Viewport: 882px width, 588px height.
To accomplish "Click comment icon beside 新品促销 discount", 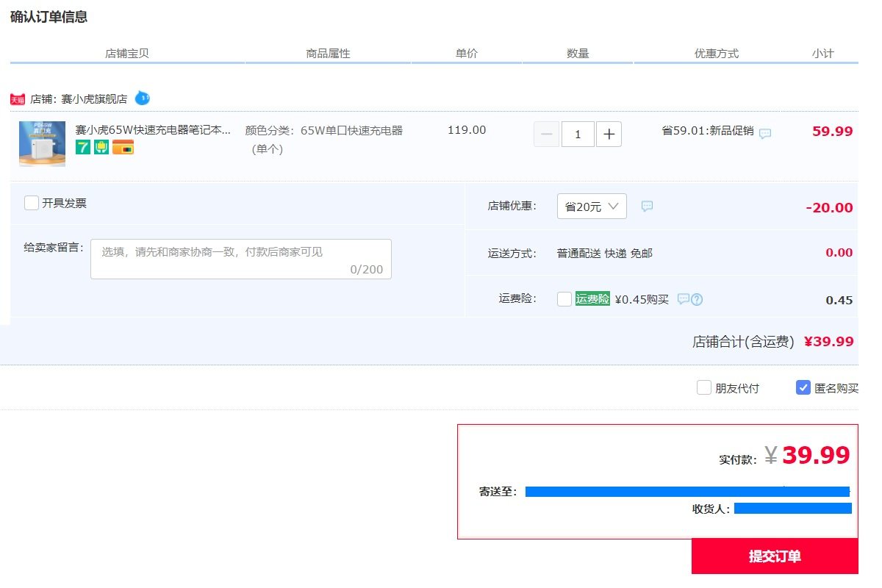I will pos(765,134).
